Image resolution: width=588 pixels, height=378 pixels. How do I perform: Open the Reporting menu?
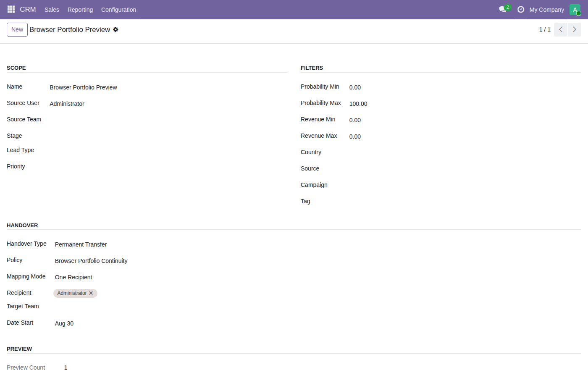click(80, 9)
